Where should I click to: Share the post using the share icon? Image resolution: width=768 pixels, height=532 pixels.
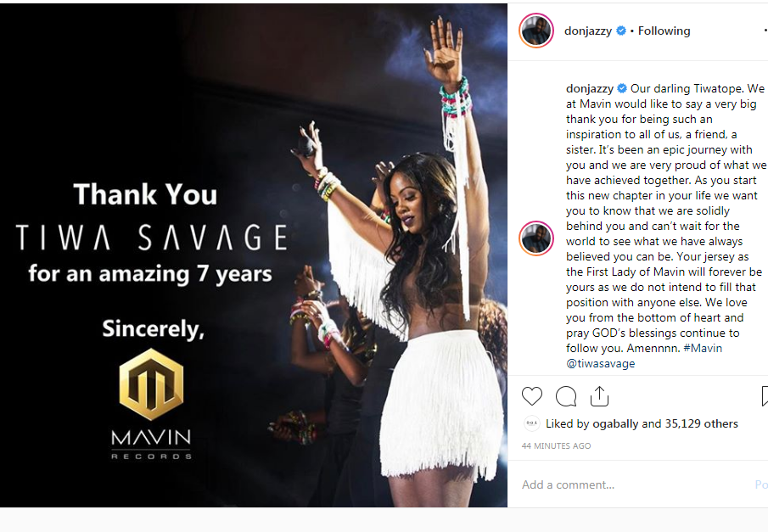point(599,396)
